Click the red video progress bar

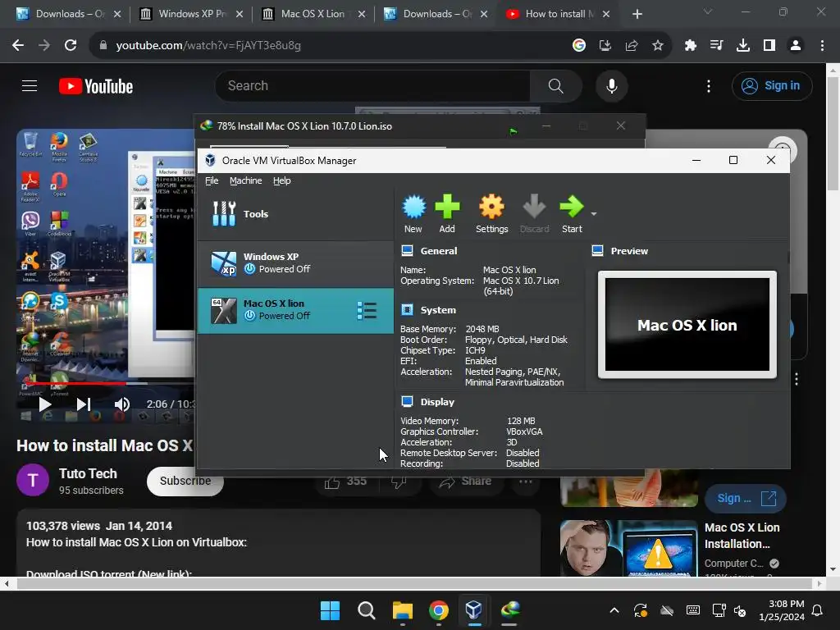(x=75, y=383)
